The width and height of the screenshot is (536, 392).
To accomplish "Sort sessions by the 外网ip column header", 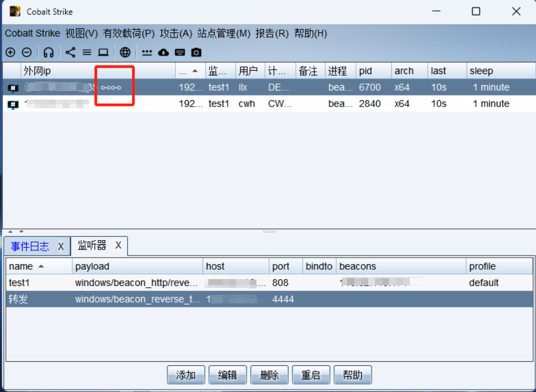I will pyautogui.click(x=98, y=71).
